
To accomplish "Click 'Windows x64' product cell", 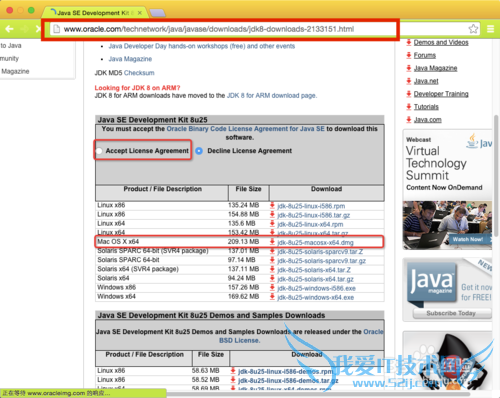I will (116, 296).
